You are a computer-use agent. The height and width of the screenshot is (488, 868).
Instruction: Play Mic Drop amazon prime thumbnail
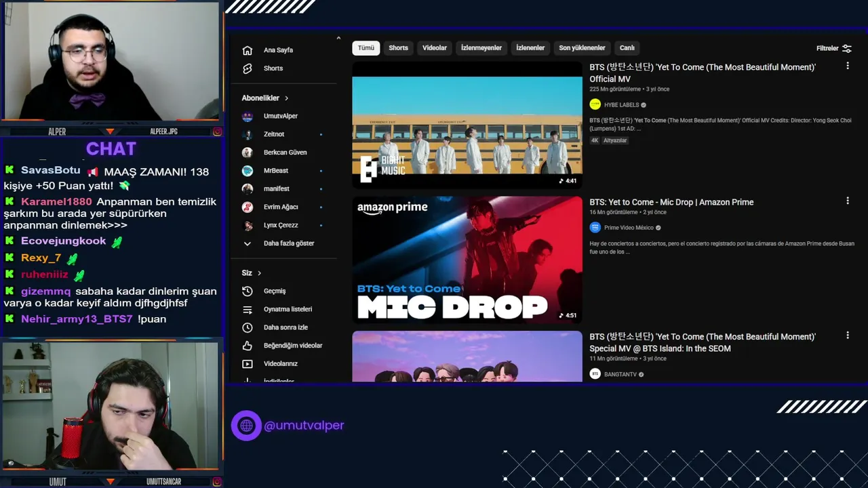467,260
